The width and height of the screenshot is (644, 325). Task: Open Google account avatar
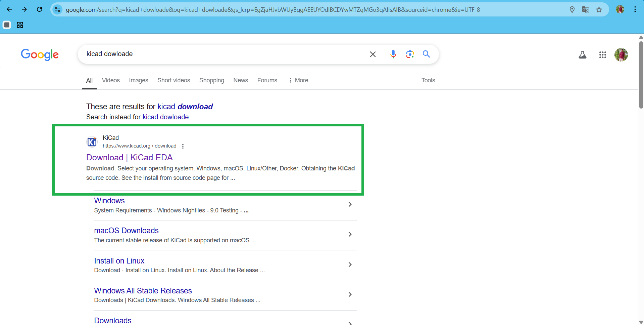(x=621, y=55)
